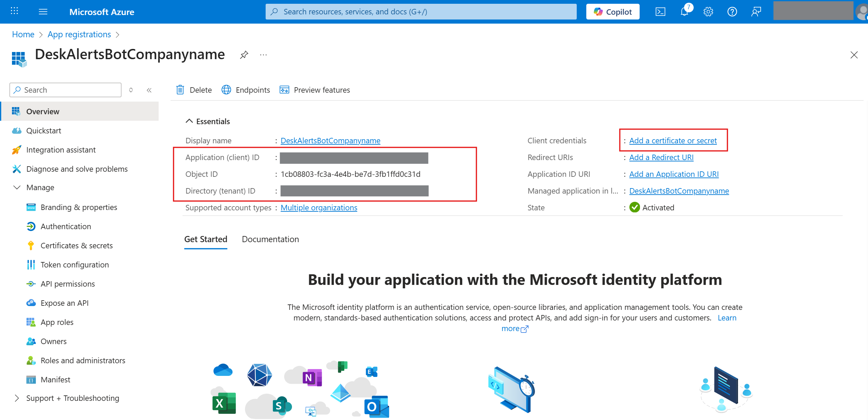Click inside the resource search field
The width and height of the screenshot is (868, 420).
[x=420, y=11]
